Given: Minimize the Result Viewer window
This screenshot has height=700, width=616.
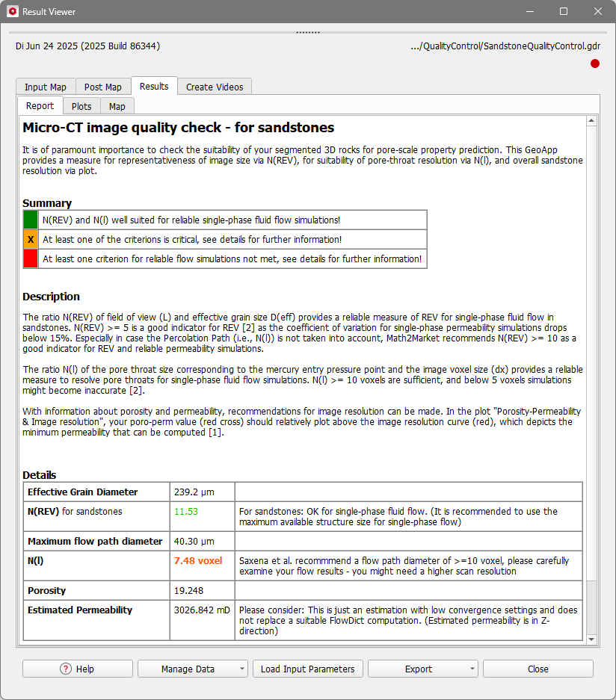Looking at the screenshot, I should (530, 12).
